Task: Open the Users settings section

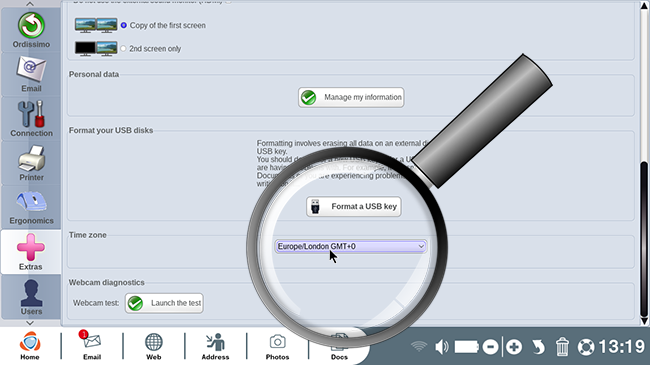Action: (x=31, y=297)
